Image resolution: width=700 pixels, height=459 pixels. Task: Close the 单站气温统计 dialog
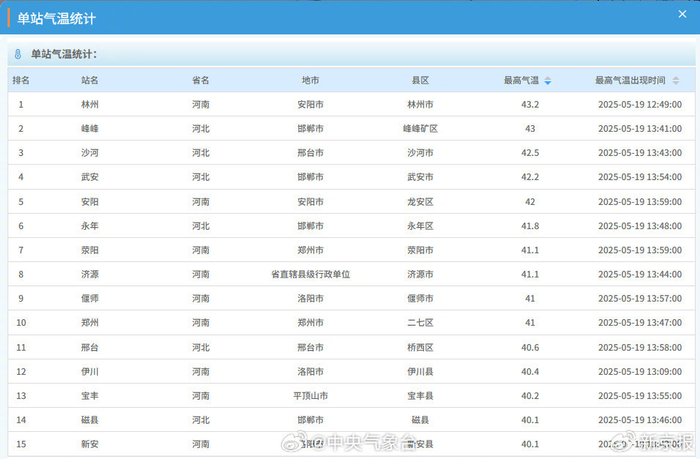(x=682, y=14)
